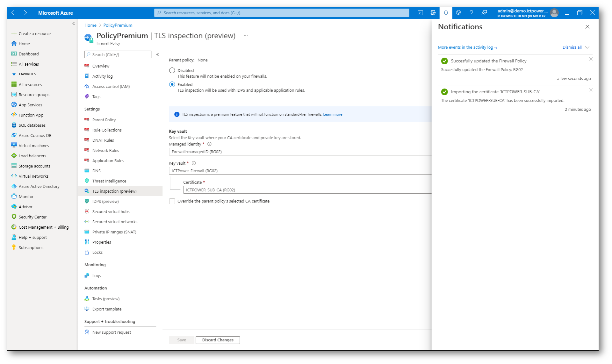
Task: Open IDPS (preview) menu item
Action: pos(105,201)
